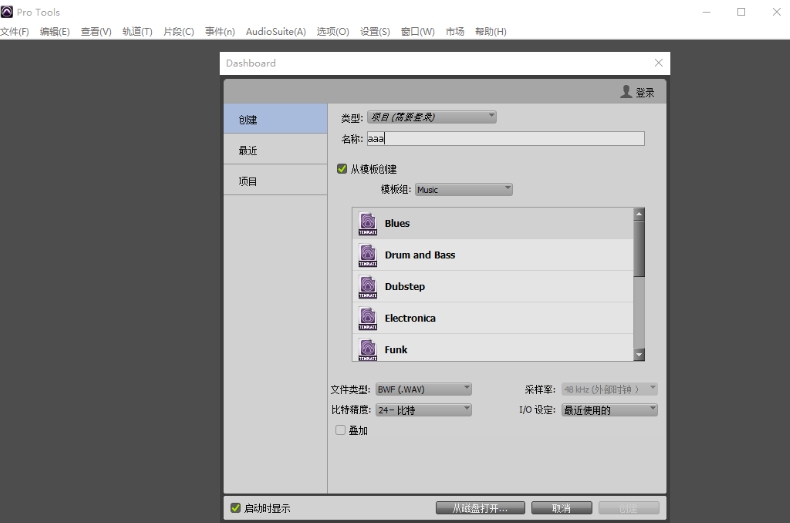Click the template list scroll-down arrow
The width and height of the screenshot is (790, 523).
pyautogui.click(x=639, y=354)
